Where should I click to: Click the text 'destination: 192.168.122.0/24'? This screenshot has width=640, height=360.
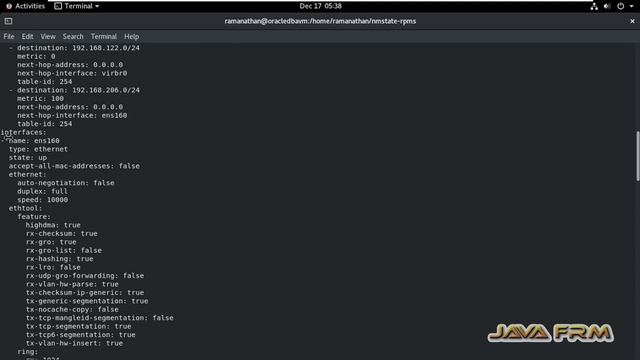[78, 48]
